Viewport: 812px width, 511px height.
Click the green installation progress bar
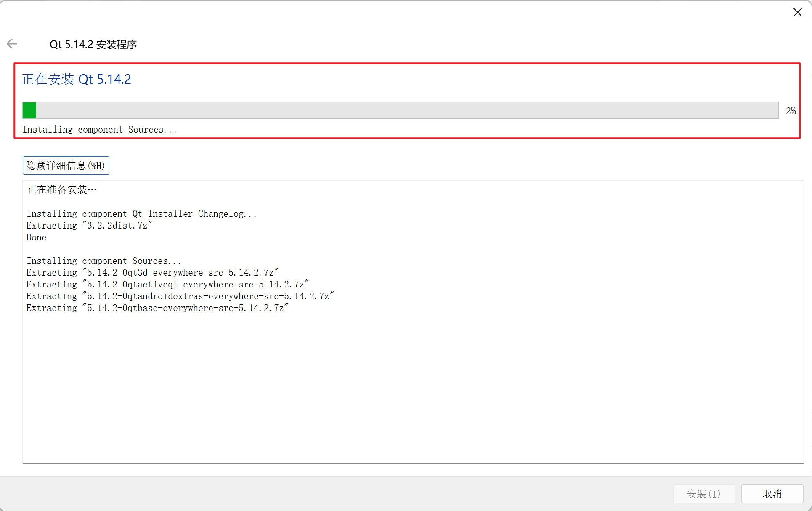[401, 110]
